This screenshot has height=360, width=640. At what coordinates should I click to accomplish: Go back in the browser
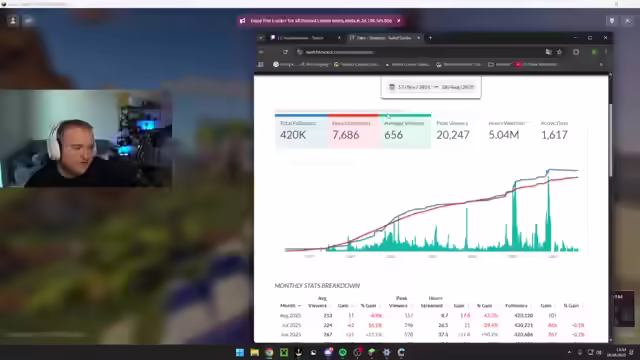point(261,52)
